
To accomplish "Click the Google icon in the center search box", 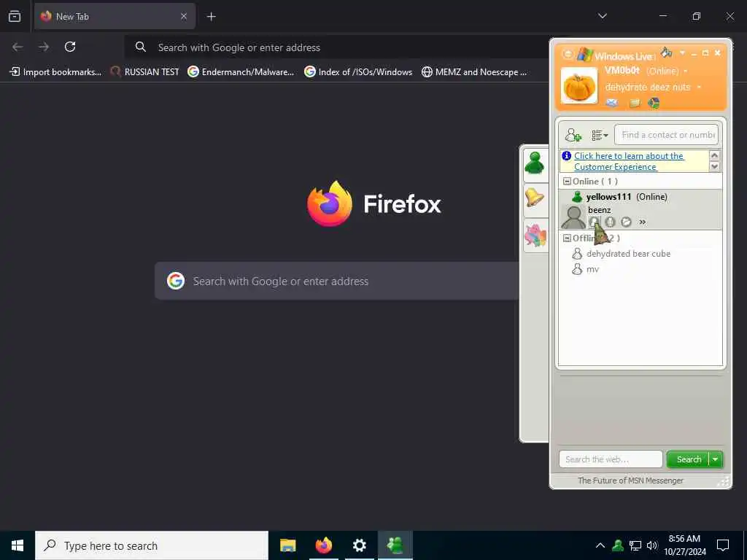I will [x=176, y=281].
